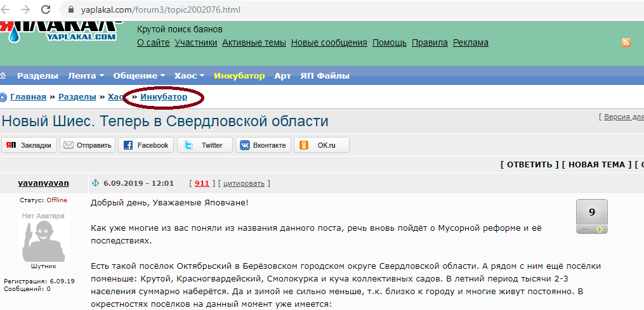Click the Крутой поиск баянов text
This screenshot has height=310, width=644.
pyautogui.click(x=180, y=30)
